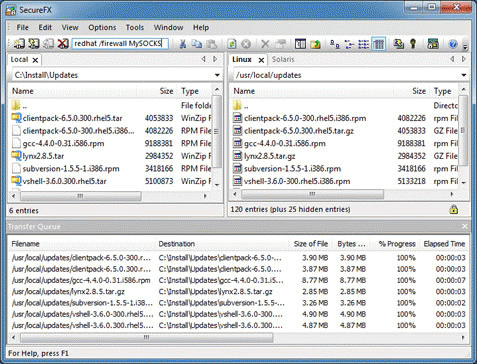The image size is (477, 364).
Task: Click the key agent toolbar icon
Action: [413, 44]
